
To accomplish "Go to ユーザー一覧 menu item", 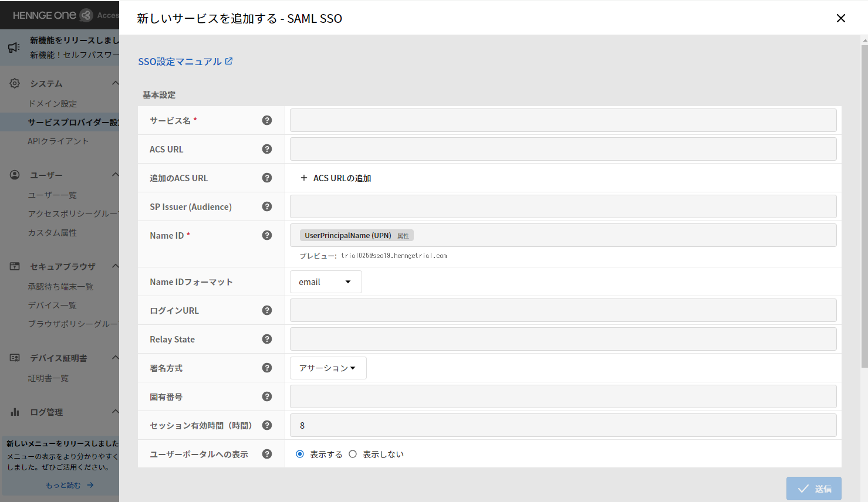I will (53, 195).
